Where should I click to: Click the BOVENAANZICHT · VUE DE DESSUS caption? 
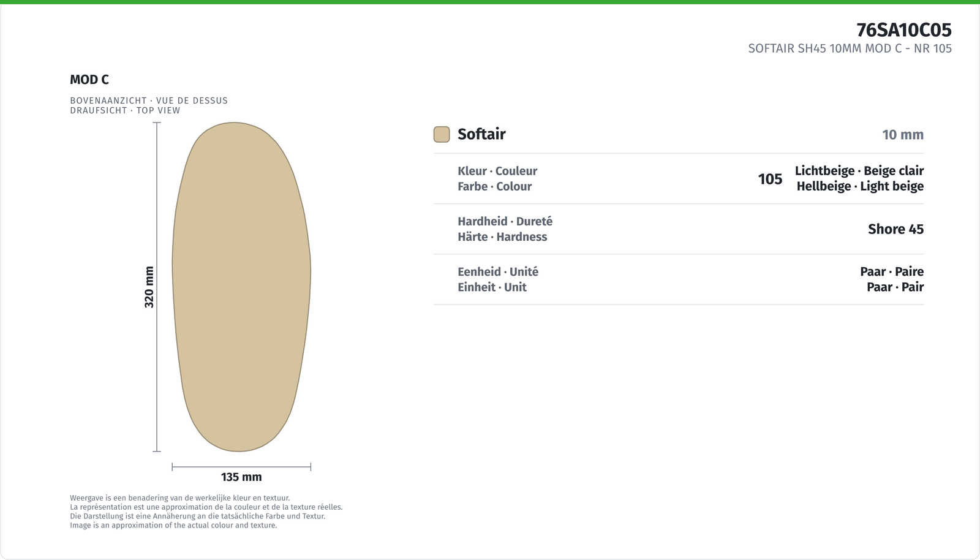(x=149, y=100)
